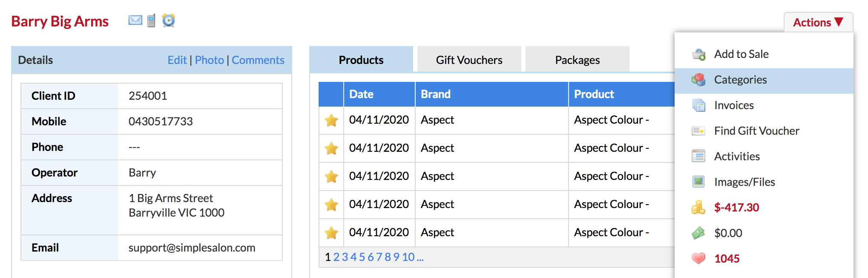868x278 pixels.
Task: Switch to the Gift Vouchers tab
Action: [x=469, y=60]
